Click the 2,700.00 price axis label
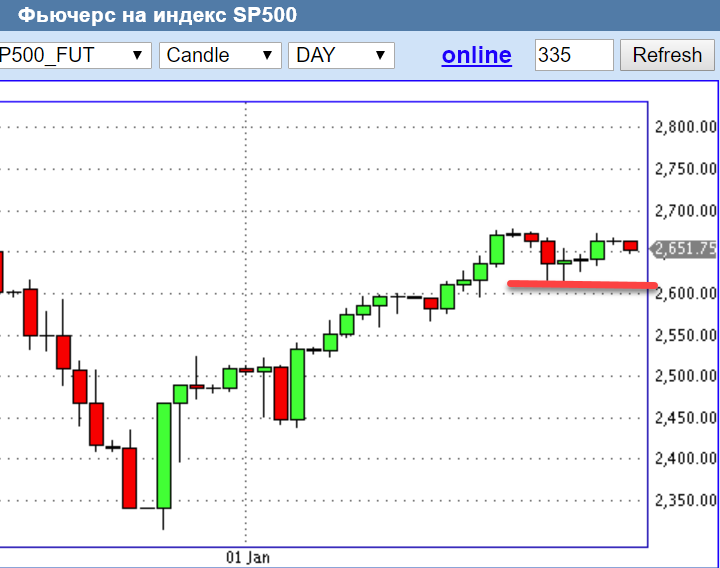The width and height of the screenshot is (720, 568). pos(686,211)
